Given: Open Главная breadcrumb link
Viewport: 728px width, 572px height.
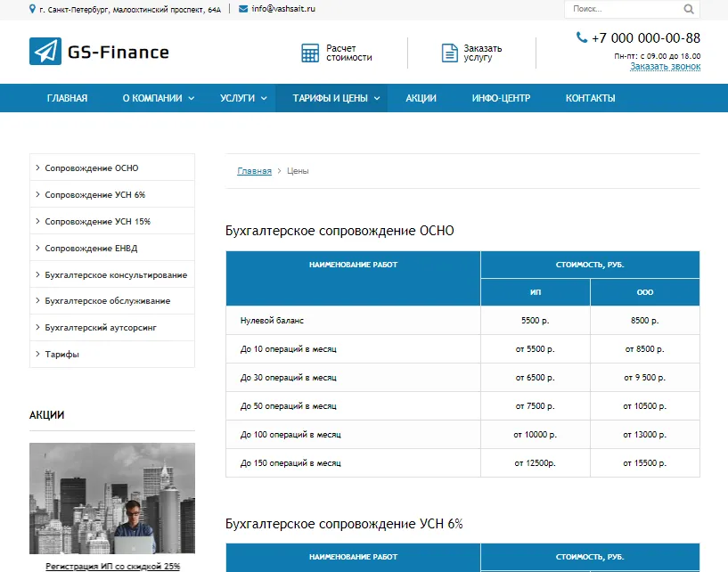Looking at the screenshot, I should [254, 170].
